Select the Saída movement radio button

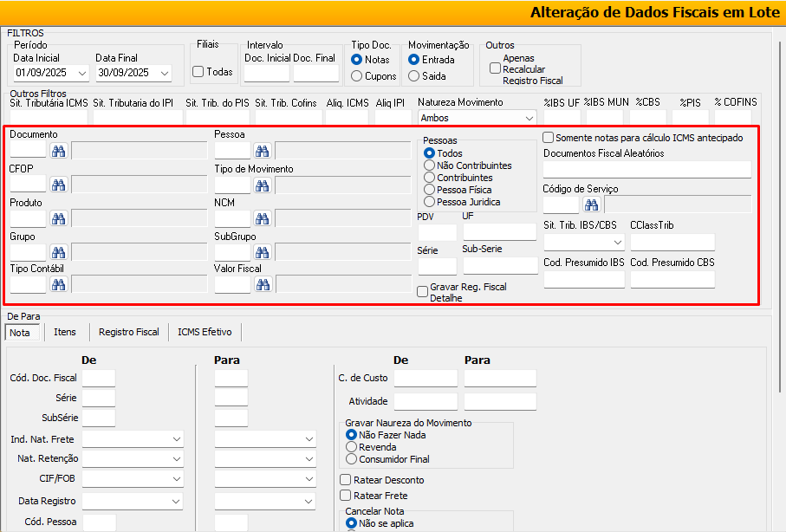click(x=414, y=76)
